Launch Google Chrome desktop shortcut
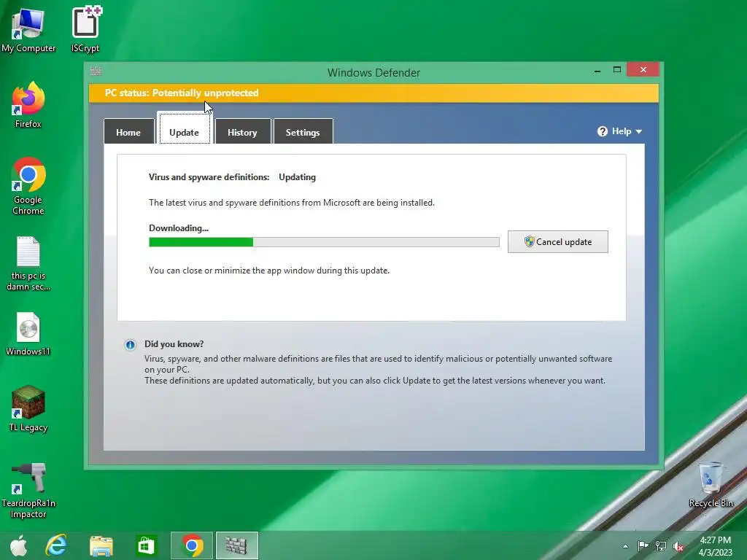This screenshot has width=747, height=560. click(x=28, y=186)
